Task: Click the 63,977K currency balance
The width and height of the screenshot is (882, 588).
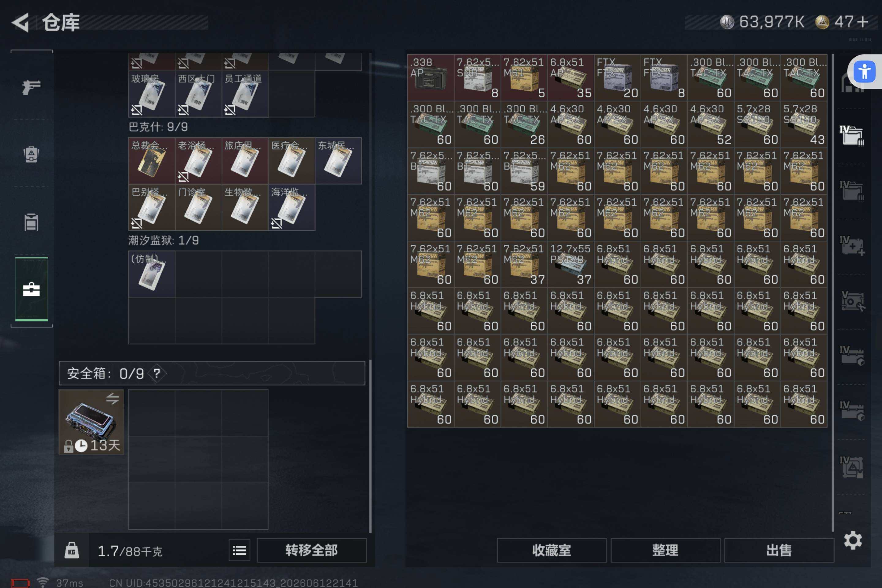Action: click(771, 22)
